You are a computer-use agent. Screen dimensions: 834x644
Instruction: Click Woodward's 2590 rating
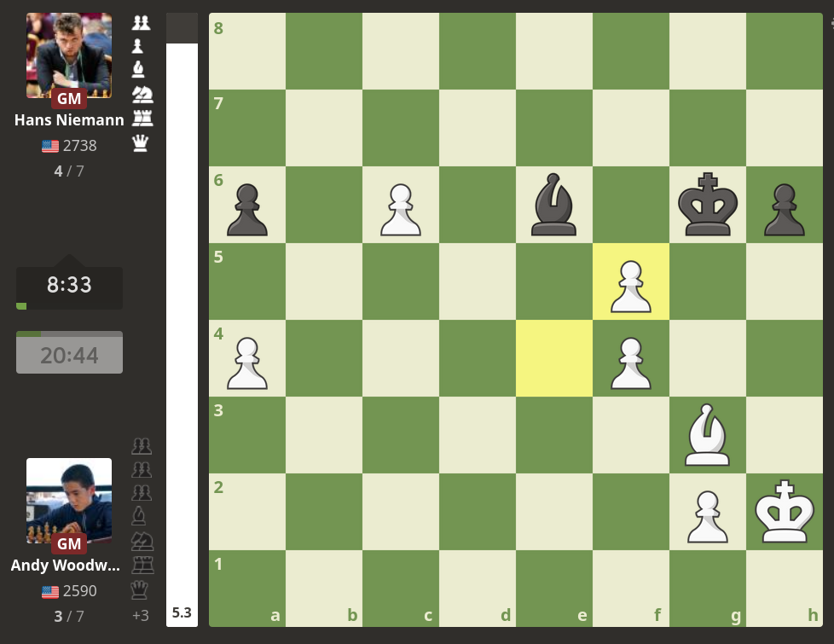point(80,591)
